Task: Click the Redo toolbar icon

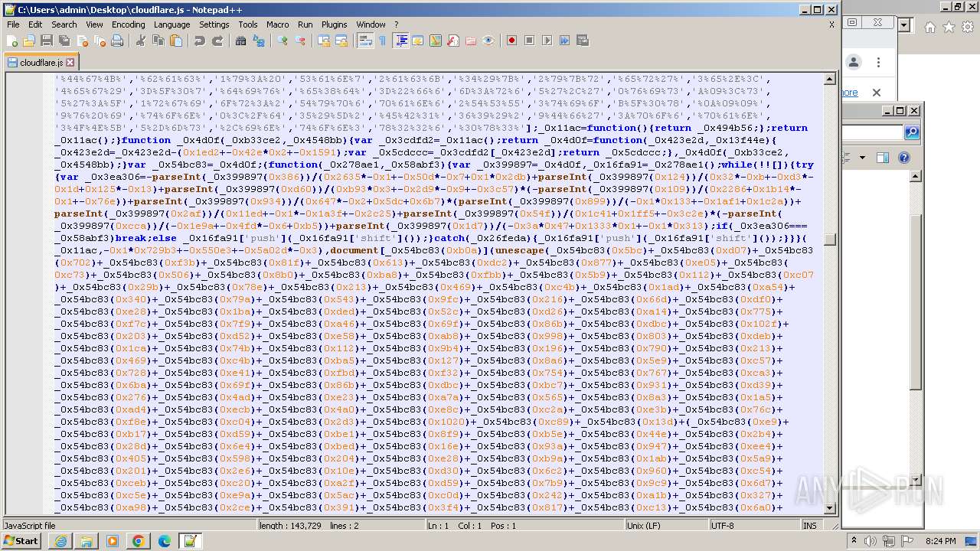Action: point(217,41)
